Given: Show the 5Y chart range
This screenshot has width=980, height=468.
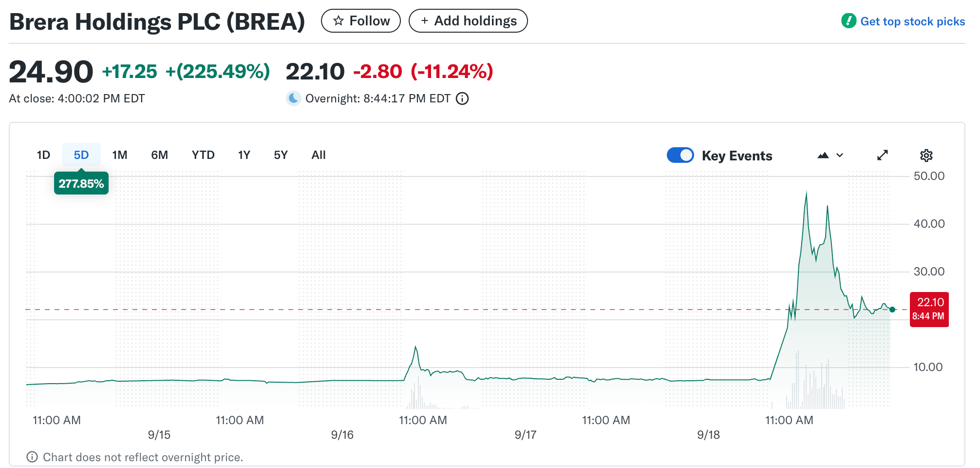Looking at the screenshot, I should tap(281, 155).
